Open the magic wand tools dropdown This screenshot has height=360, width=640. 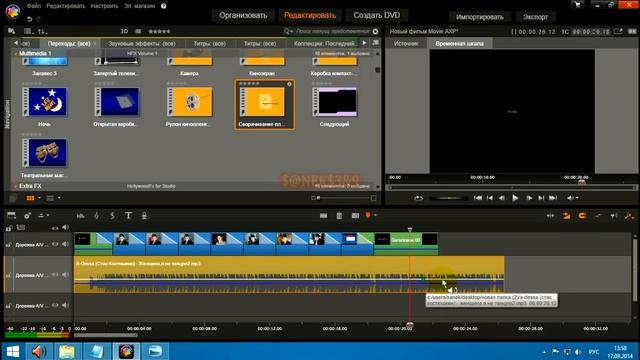(629, 216)
